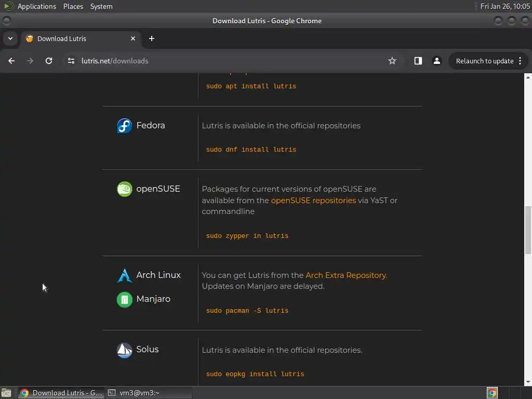Image resolution: width=532 pixels, height=399 pixels.
Task: Click the clock showing Fri Jan 26, 10:05
Action: [505, 6]
